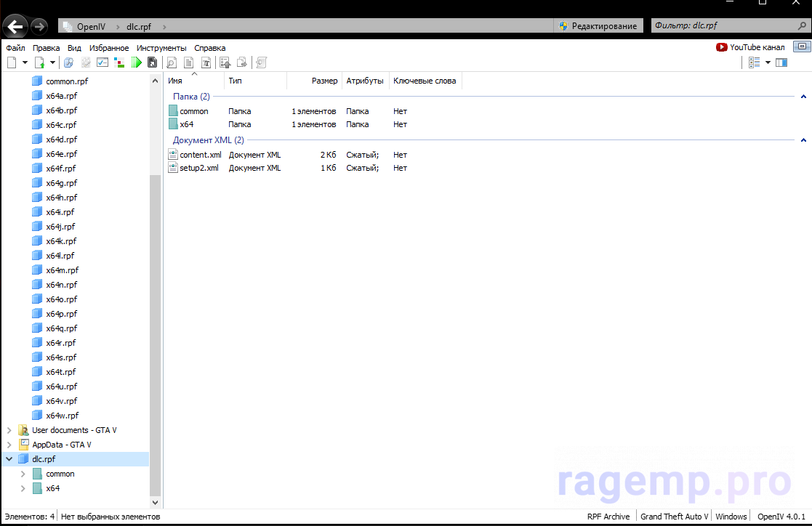Change the view mode with list icon

click(x=754, y=62)
